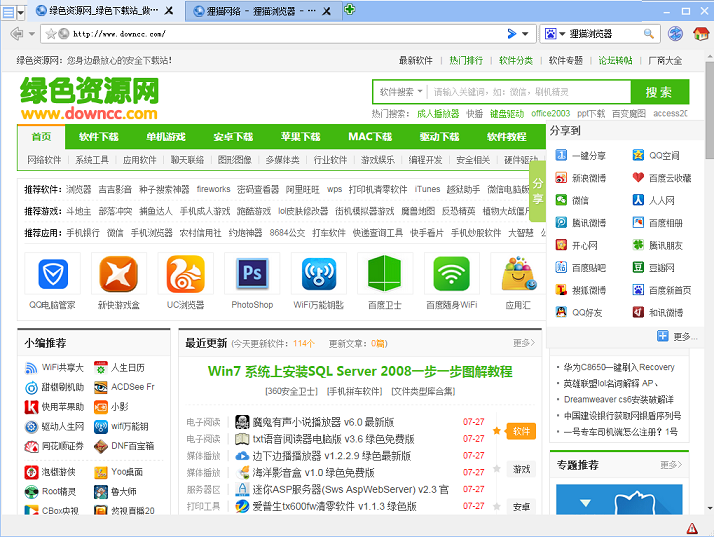714x537 pixels.
Task: Select the 单机游戏 navigation tab
Action: [166, 137]
